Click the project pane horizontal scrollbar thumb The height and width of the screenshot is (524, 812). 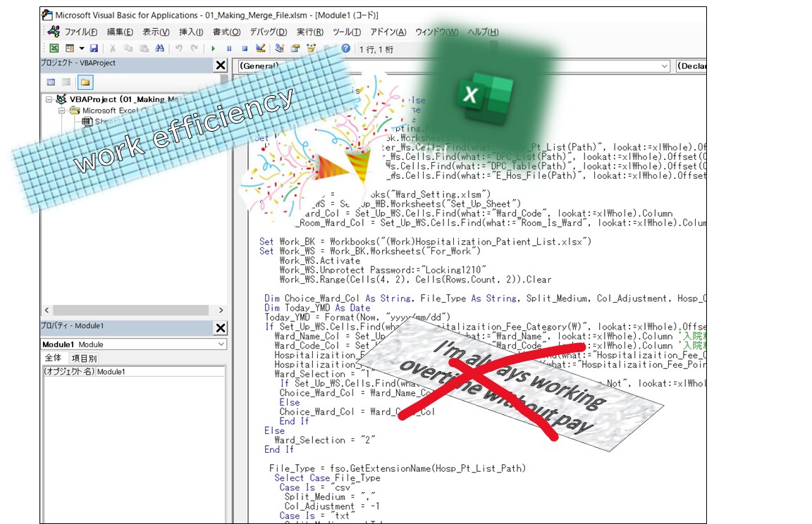130,310
